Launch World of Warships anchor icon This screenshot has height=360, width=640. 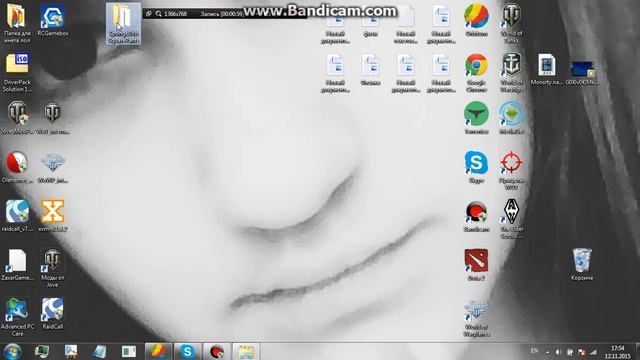tap(511, 72)
